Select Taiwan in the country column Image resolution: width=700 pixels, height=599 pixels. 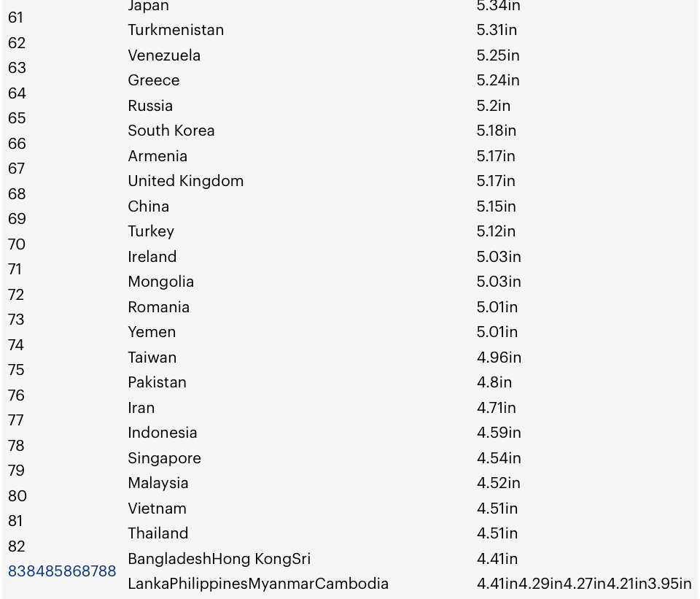[x=152, y=358]
